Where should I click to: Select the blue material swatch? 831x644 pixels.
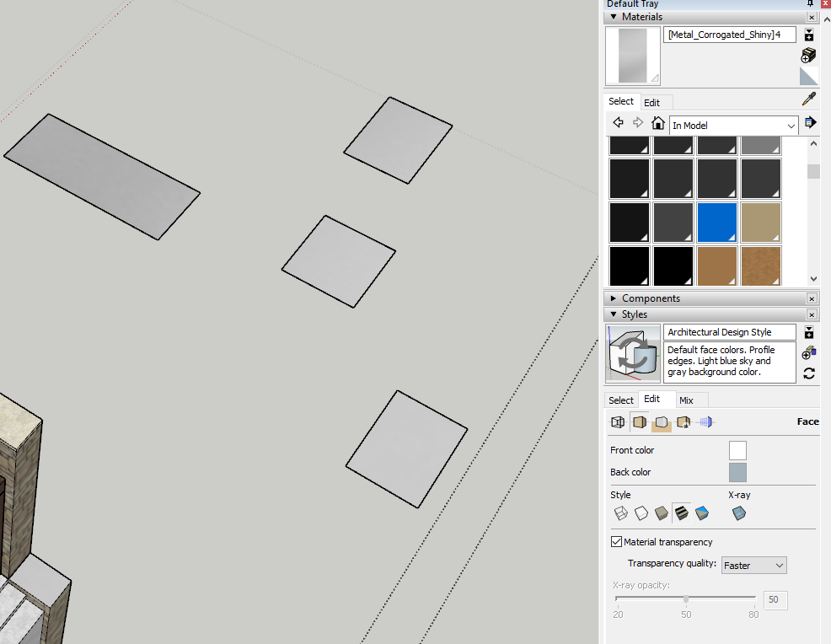pyautogui.click(x=717, y=222)
